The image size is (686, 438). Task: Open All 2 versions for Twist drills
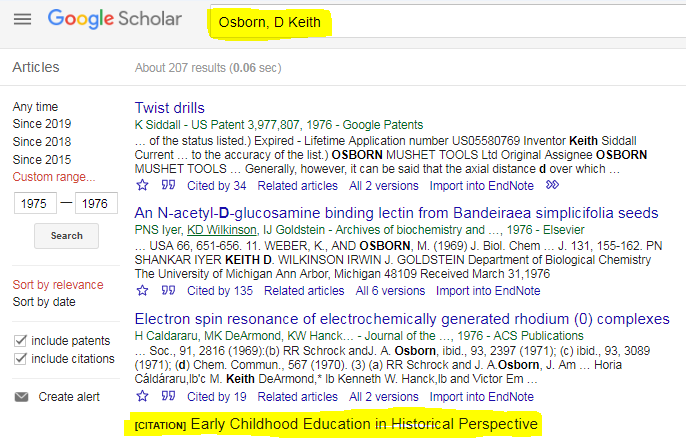coord(384,186)
